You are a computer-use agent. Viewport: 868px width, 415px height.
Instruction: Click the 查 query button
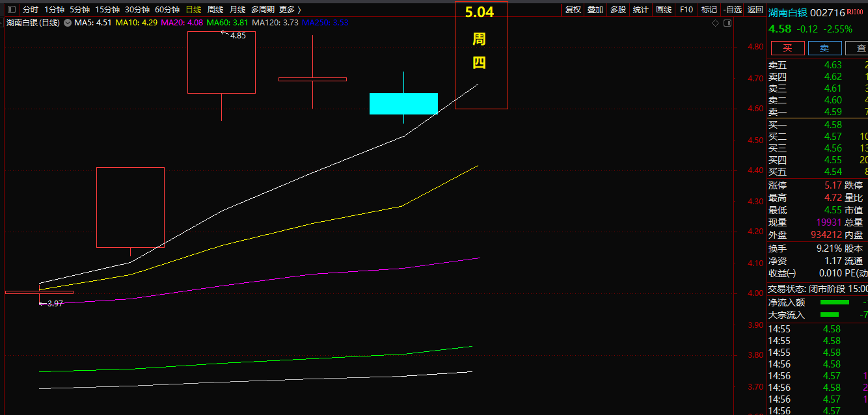(858, 48)
